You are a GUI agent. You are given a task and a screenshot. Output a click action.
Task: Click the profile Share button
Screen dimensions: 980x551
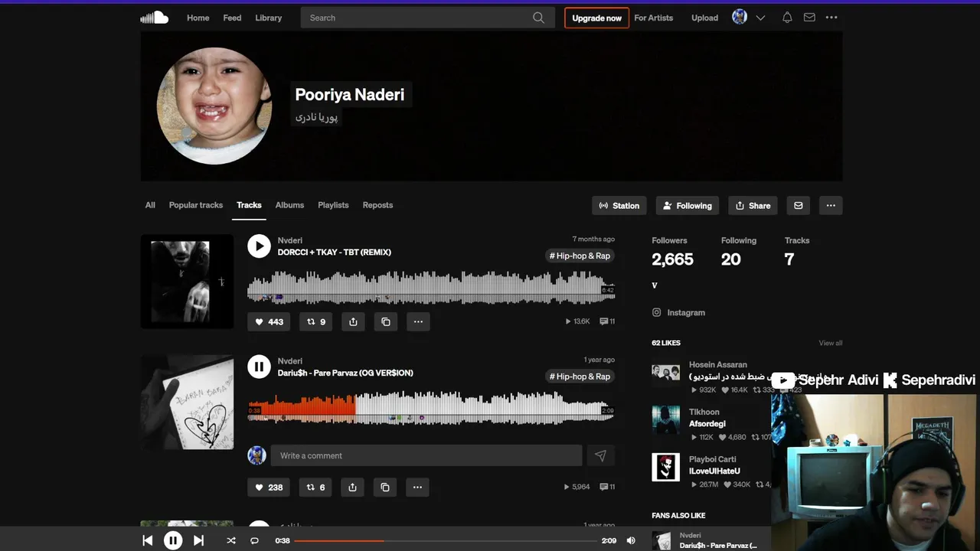tap(753, 205)
